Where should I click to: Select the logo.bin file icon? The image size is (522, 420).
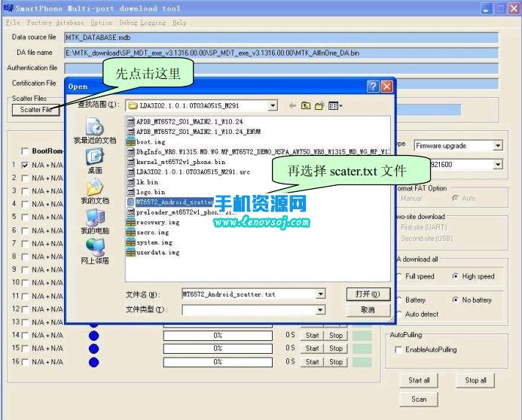click(130, 192)
